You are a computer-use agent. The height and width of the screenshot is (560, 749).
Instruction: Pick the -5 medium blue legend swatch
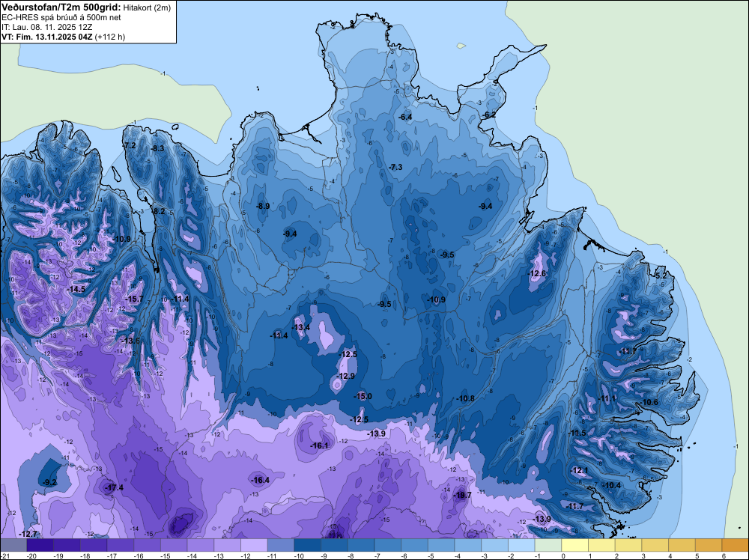[x=441, y=545]
